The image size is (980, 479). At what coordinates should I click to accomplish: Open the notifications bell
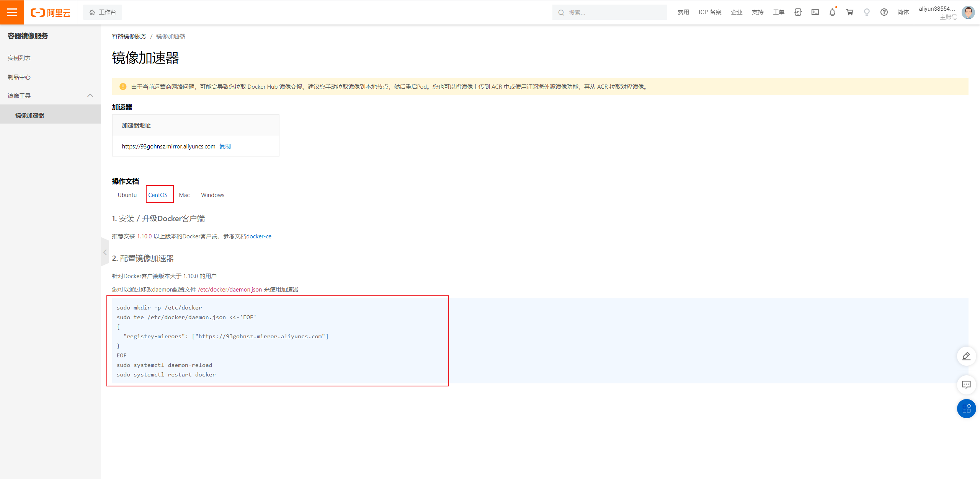click(832, 12)
